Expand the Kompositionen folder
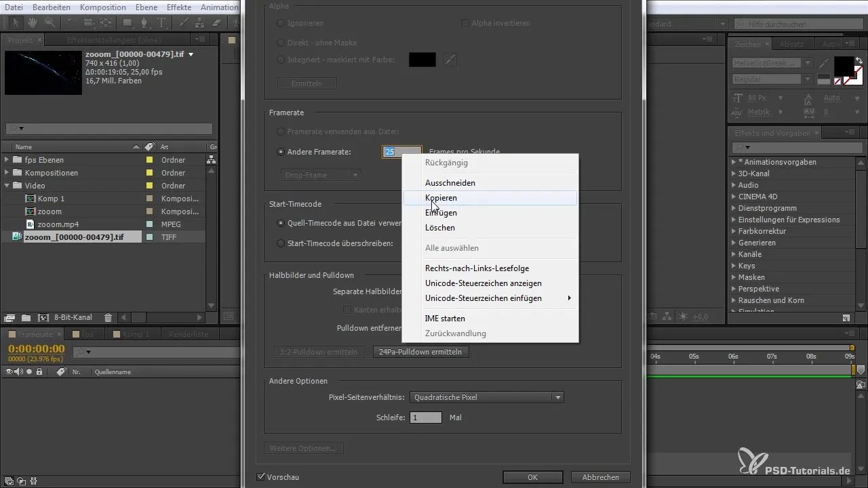The image size is (868, 488). (7, 173)
